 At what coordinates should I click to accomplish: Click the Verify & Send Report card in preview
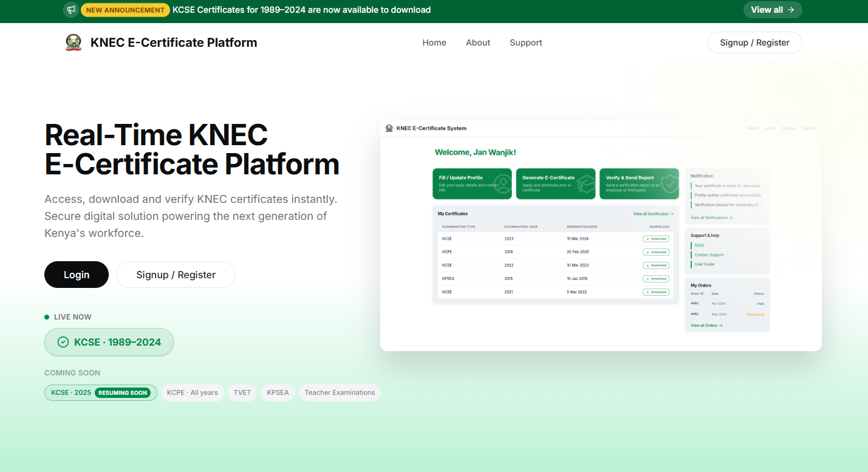point(639,183)
